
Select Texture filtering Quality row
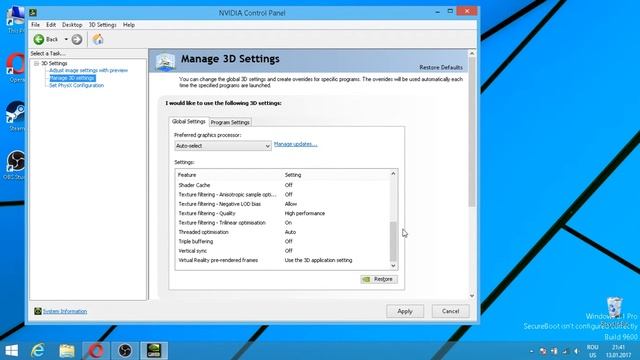tap(282, 213)
